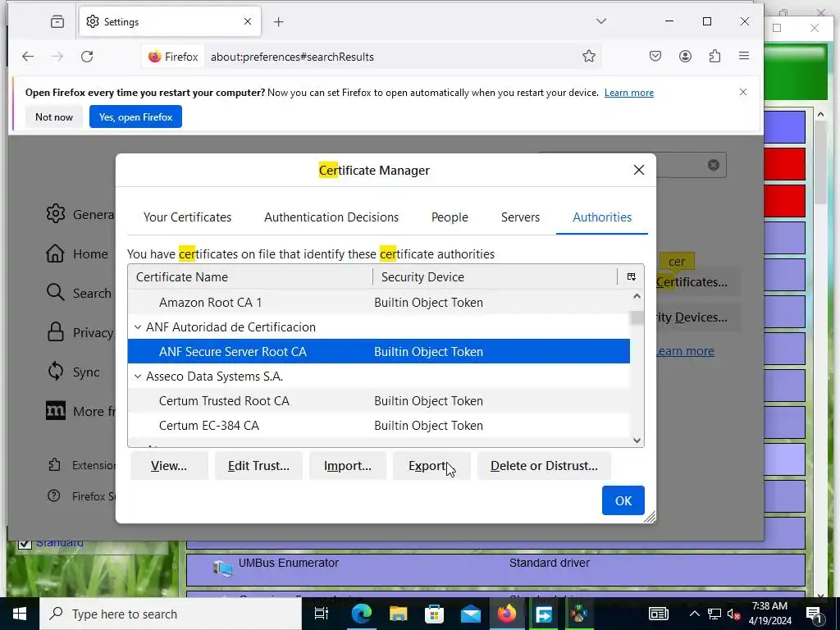Collapse ANF Autoridad de Certificacion group
Image resolution: width=840 pixels, height=630 pixels.
pyautogui.click(x=138, y=326)
